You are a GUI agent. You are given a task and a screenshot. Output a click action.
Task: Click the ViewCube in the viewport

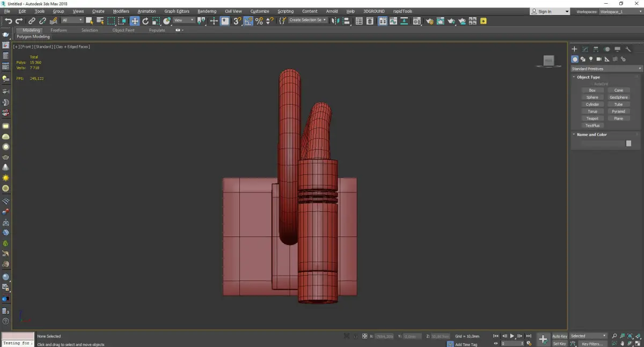[548, 61]
